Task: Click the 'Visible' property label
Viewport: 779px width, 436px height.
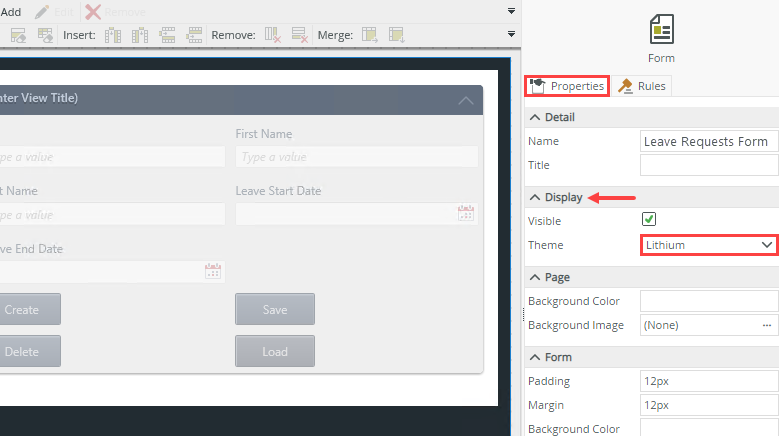Action: [545, 221]
